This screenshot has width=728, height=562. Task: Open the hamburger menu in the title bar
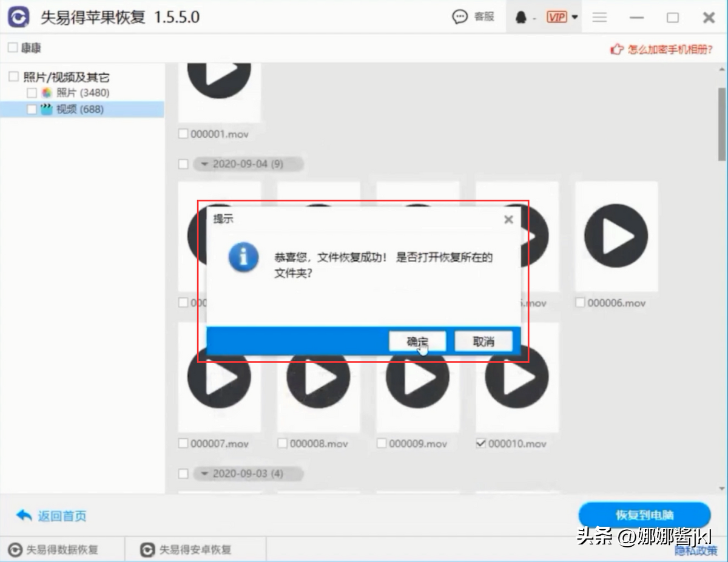[599, 18]
